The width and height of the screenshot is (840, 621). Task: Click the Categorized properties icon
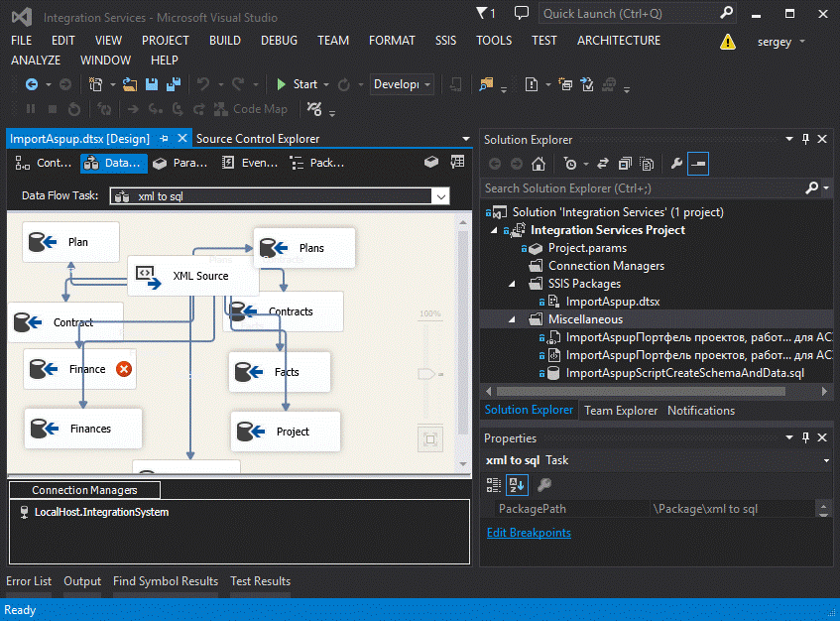(494, 485)
